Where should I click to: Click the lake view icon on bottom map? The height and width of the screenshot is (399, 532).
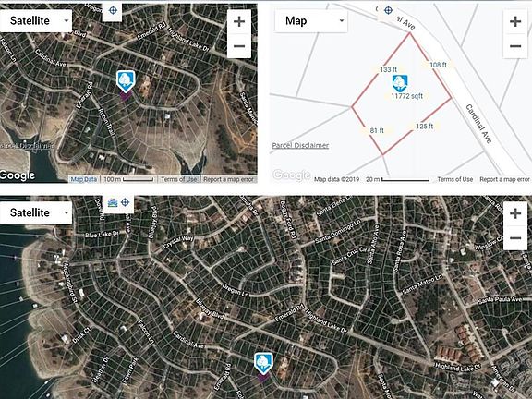click(113, 202)
